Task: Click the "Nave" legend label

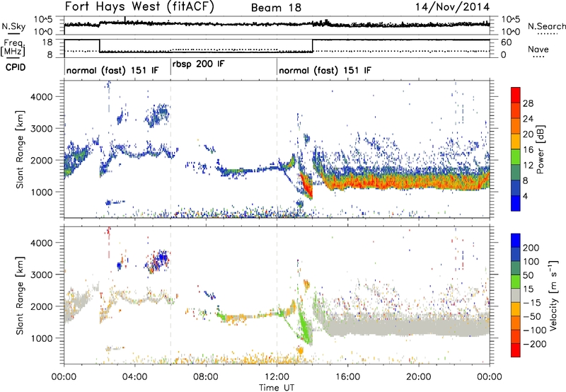Action: (538, 49)
